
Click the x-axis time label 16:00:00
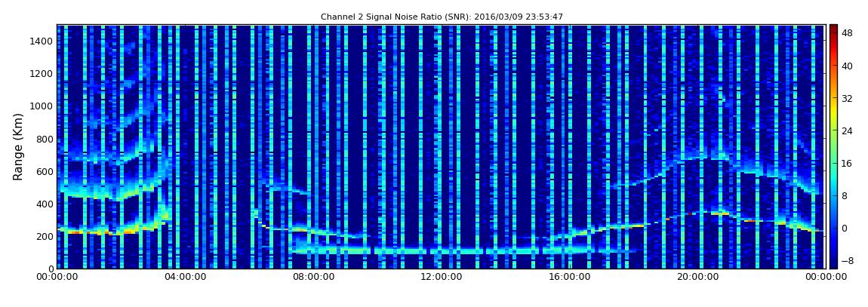point(570,277)
